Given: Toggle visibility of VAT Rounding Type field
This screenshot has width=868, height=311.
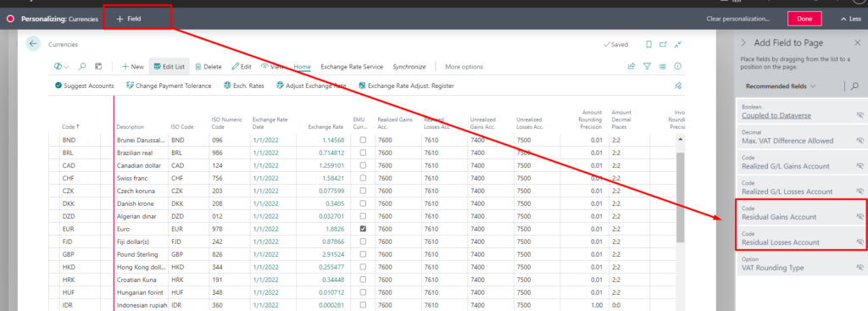Looking at the screenshot, I should (x=860, y=267).
